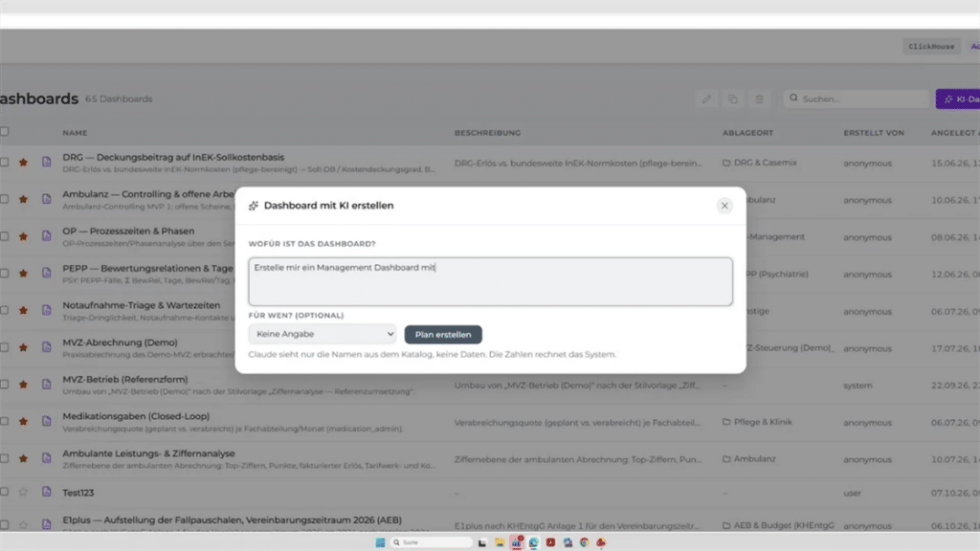
Task: Click document icon of Notaufnahme-Triage row
Action: [46, 310]
